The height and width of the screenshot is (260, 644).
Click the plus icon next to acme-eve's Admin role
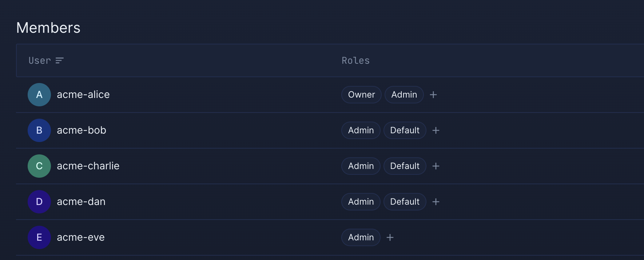click(390, 237)
